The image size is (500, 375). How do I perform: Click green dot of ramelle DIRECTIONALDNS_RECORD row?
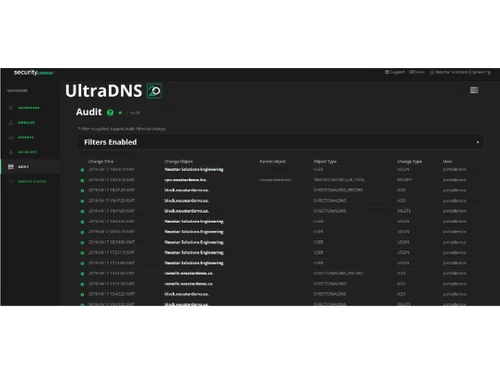pos(82,274)
